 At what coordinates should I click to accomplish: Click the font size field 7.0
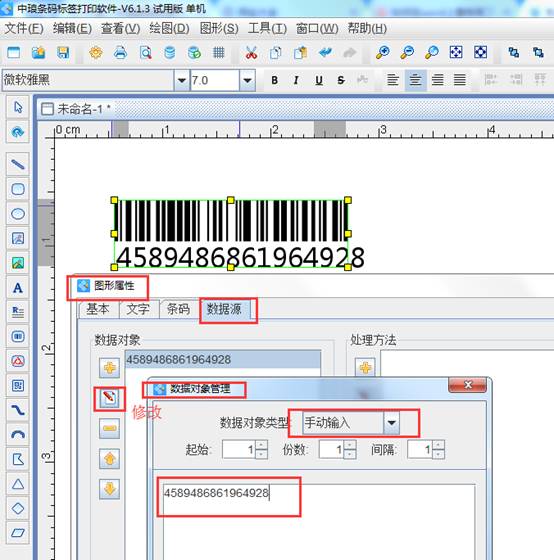(215, 80)
